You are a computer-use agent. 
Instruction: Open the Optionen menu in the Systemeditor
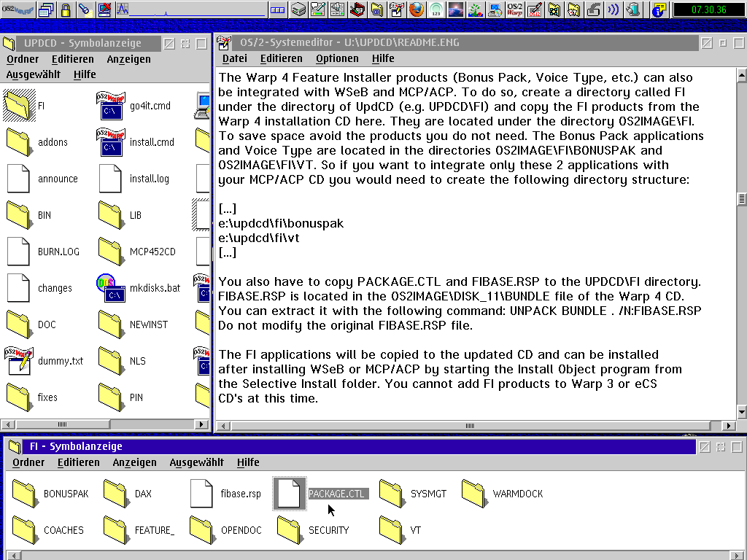tap(337, 58)
